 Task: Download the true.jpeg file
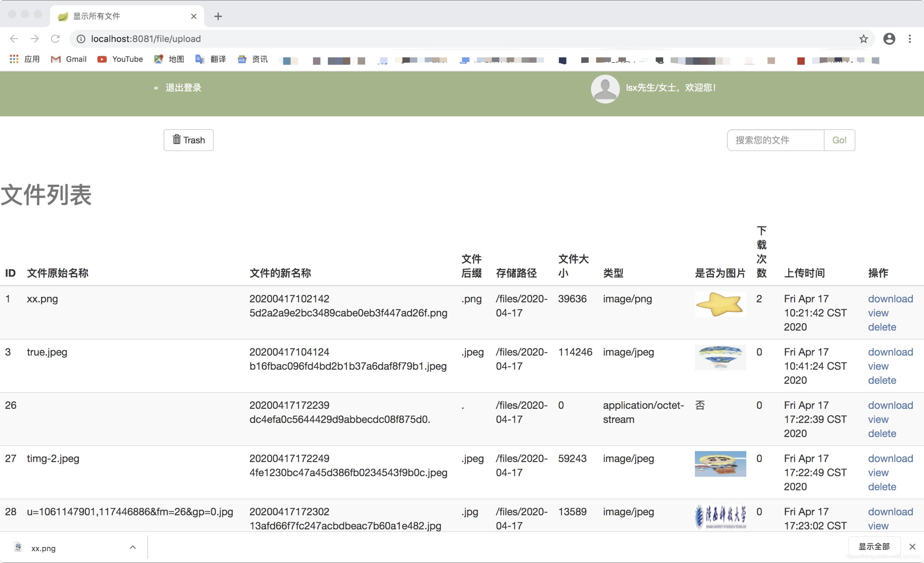click(x=890, y=352)
